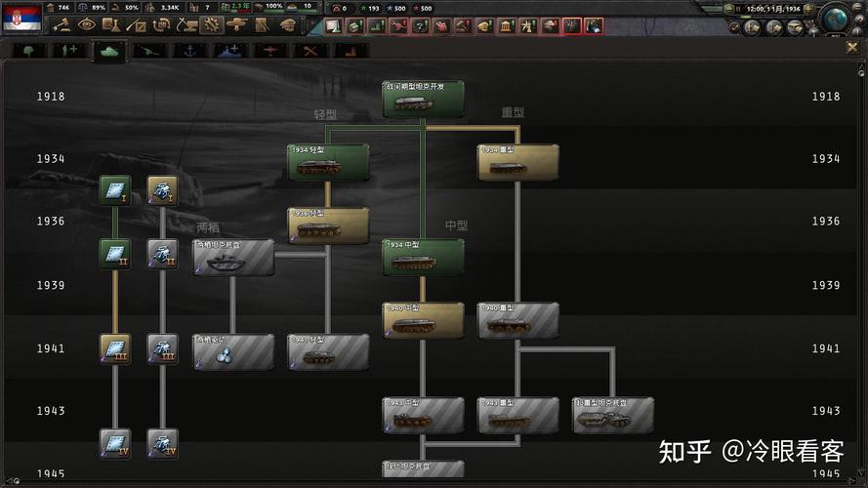Viewport: 868px width, 488px height.
Task: Select Engine IV technology icon
Action: [163, 443]
